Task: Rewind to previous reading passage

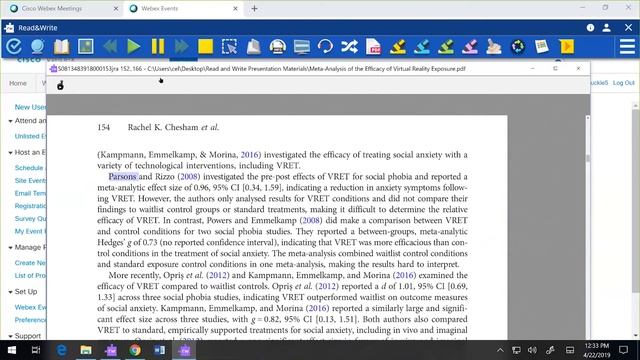Action: pyautogui.click(x=110, y=47)
